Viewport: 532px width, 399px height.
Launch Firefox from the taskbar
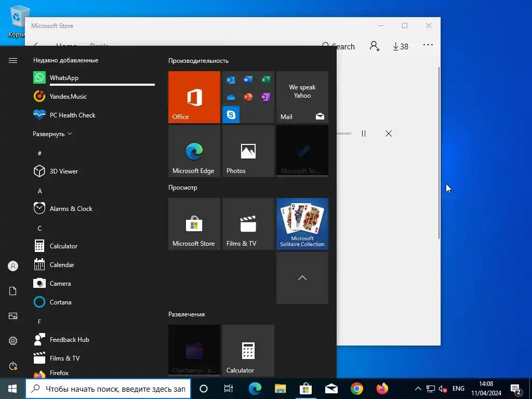point(382,389)
